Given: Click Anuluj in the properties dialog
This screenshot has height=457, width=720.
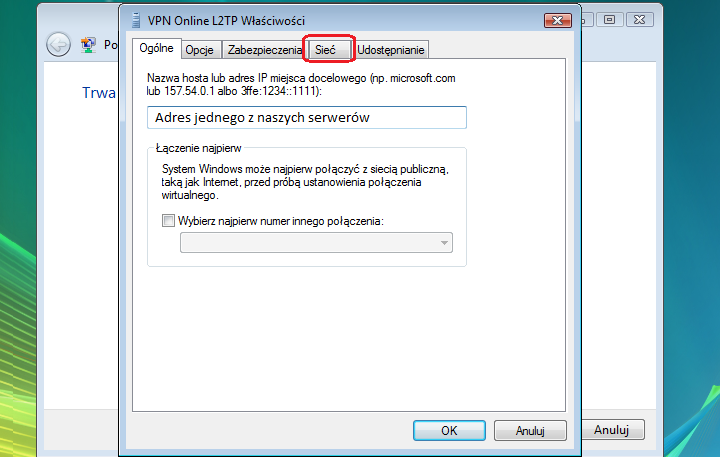Looking at the screenshot, I should [530, 430].
